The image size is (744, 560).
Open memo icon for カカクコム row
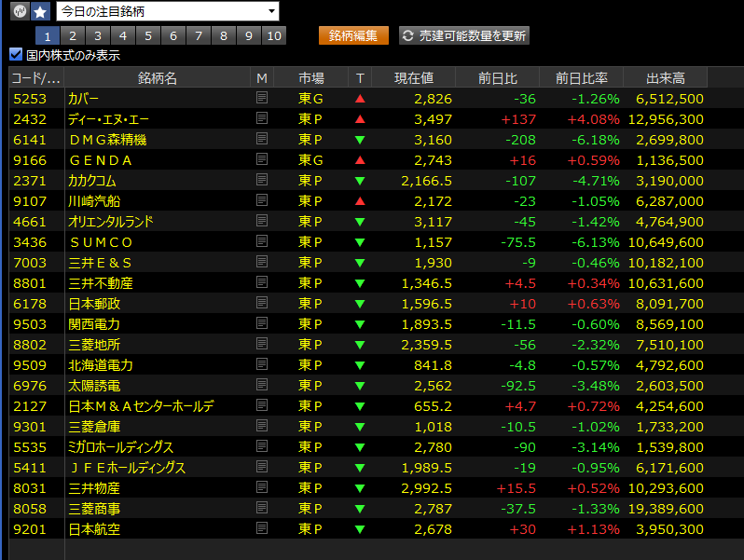pyautogui.click(x=262, y=180)
